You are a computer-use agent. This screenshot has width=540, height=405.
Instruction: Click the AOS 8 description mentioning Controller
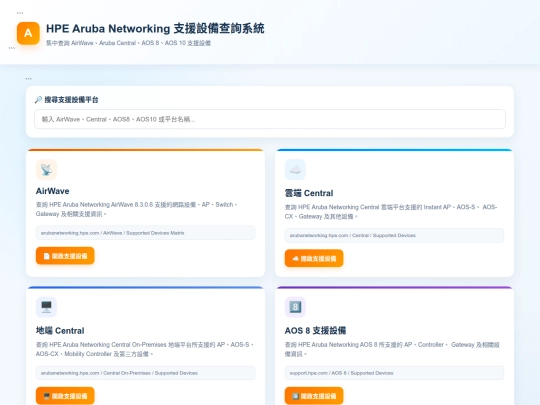392,349
